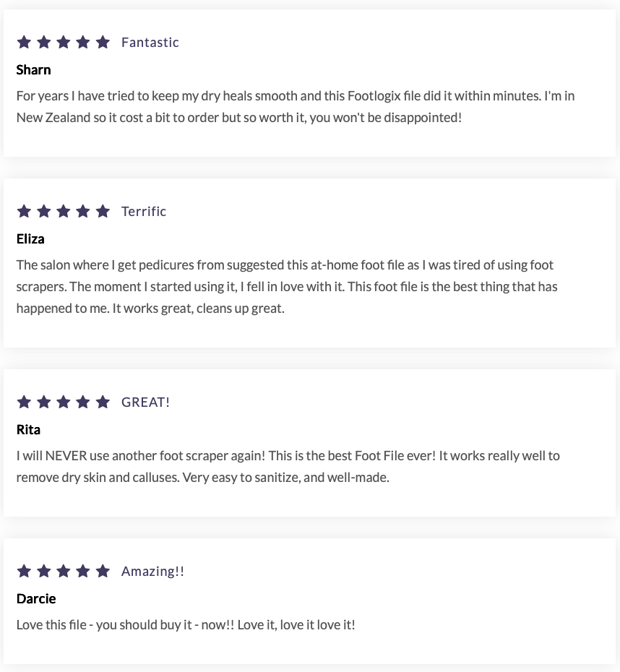This screenshot has width=620, height=672.
Task: Click the fifth star beside the Fantastic title
Action: point(103,42)
